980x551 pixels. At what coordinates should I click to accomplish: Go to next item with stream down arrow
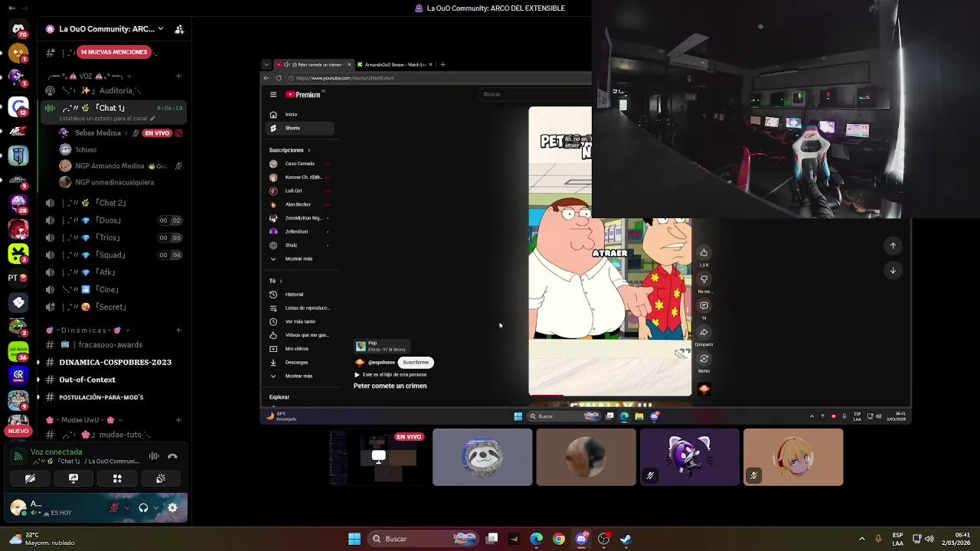[x=893, y=270]
